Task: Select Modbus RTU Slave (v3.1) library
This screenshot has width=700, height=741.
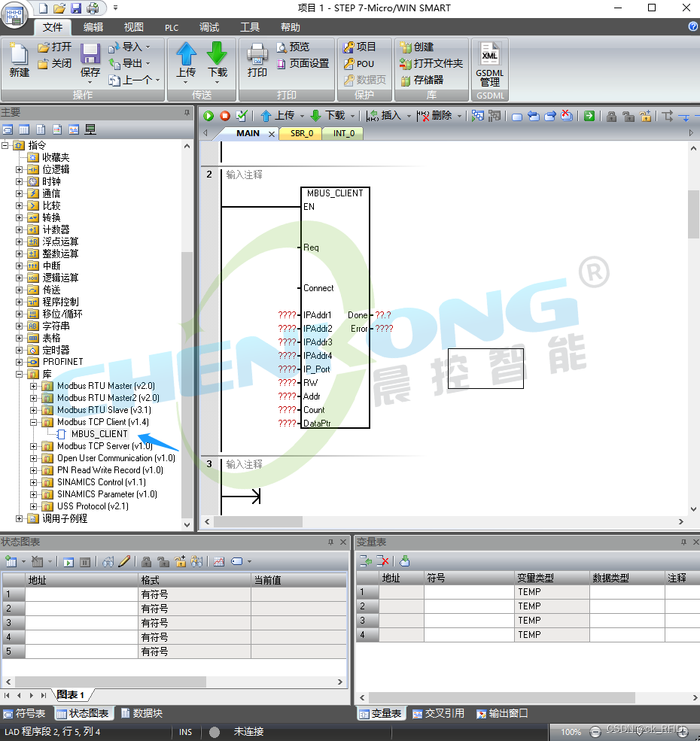Action: (104, 410)
